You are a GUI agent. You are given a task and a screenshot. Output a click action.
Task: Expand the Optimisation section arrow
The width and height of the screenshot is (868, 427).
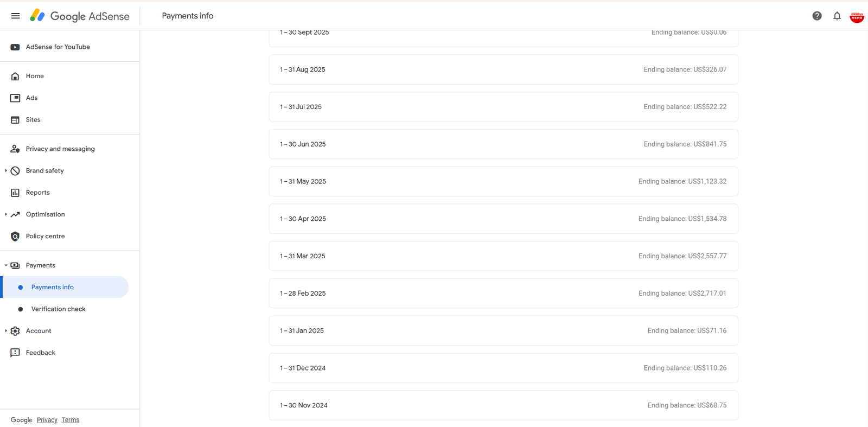6,214
